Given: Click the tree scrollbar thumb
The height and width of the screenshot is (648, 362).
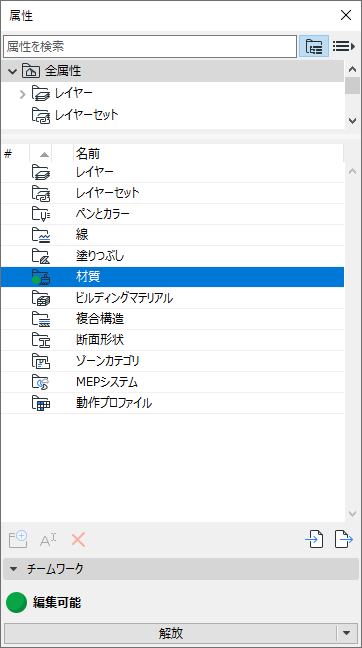Looking at the screenshot, I should tap(352, 86).
